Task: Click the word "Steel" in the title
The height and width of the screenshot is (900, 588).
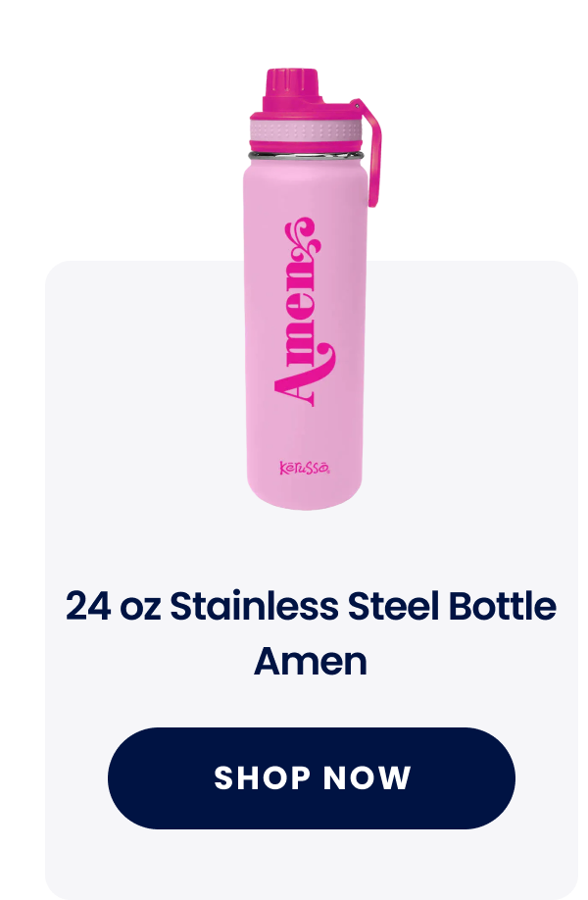Action: pyautogui.click(x=393, y=606)
